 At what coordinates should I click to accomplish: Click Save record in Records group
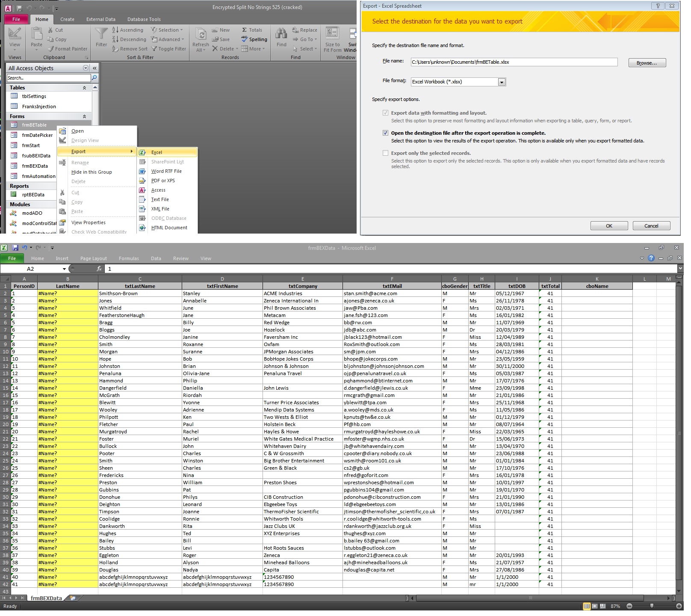coord(221,39)
